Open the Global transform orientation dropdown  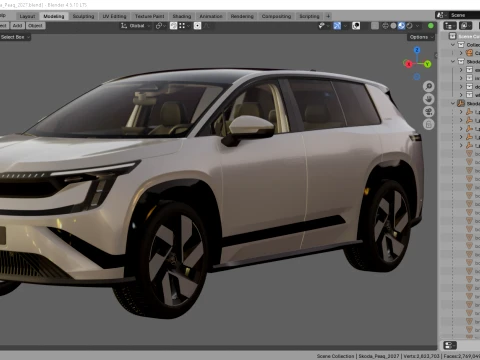point(135,26)
